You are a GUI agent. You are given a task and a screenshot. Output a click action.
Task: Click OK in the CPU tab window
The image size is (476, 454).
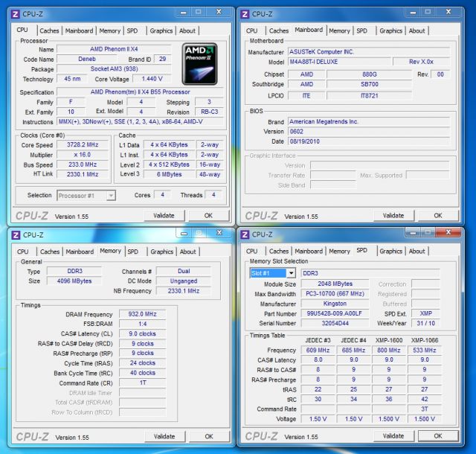tap(208, 215)
